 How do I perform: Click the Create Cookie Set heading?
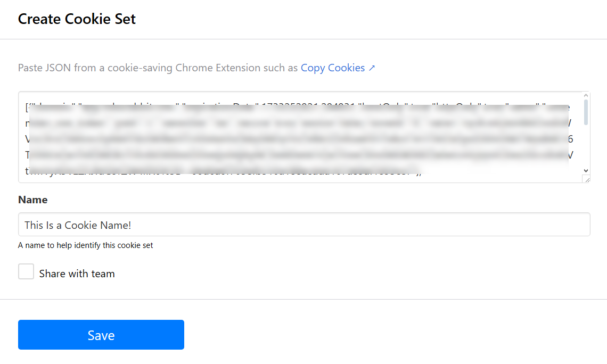pyautogui.click(x=77, y=19)
